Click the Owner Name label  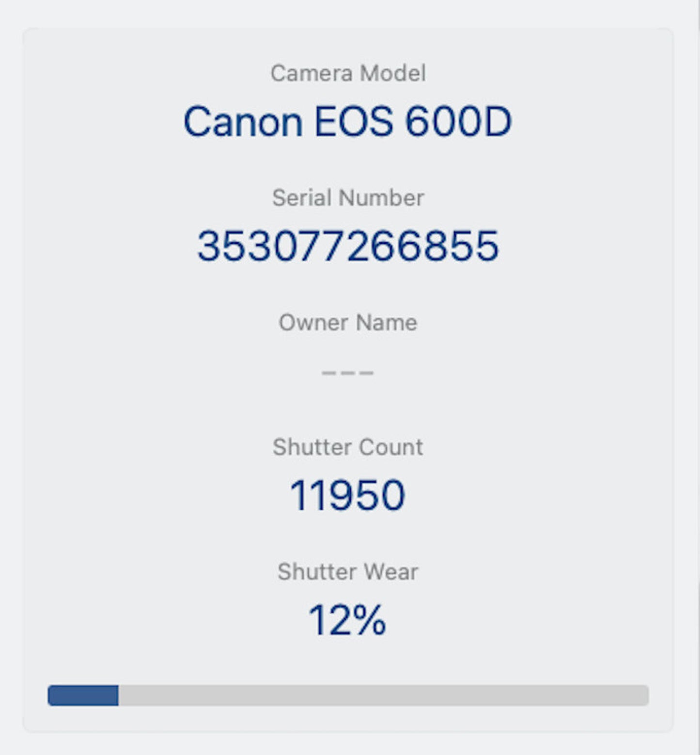click(348, 323)
